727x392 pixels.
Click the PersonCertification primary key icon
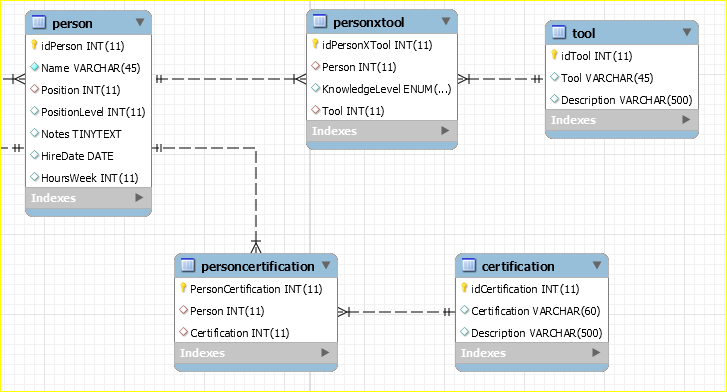click(183, 288)
